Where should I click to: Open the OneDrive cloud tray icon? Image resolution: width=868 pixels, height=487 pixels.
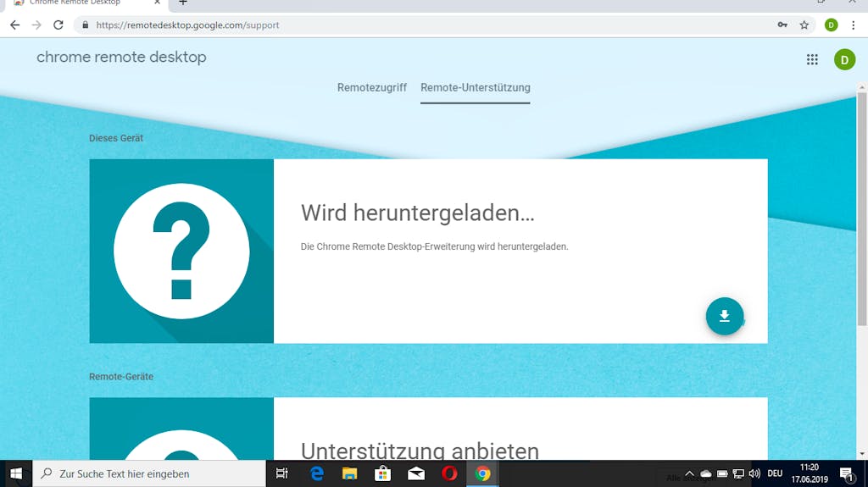pos(706,473)
